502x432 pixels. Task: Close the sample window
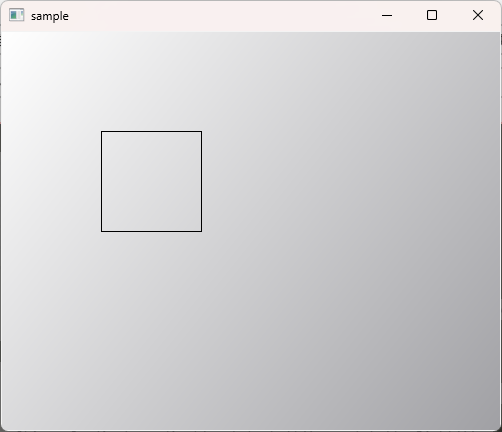[x=478, y=15]
